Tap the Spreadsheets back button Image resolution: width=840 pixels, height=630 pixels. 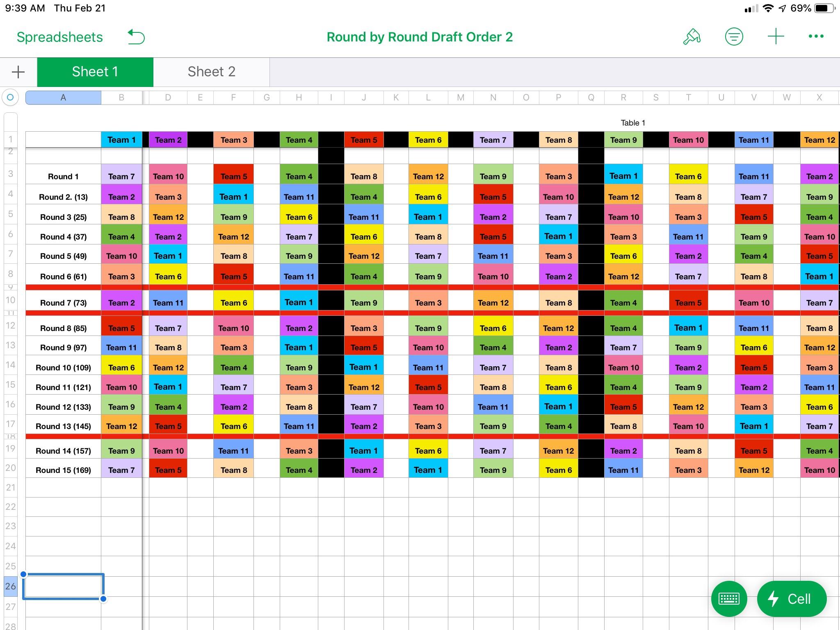click(x=59, y=37)
